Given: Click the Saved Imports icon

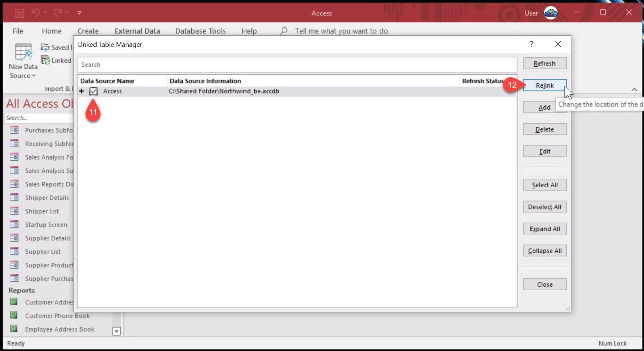Looking at the screenshot, I should click(x=45, y=47).
